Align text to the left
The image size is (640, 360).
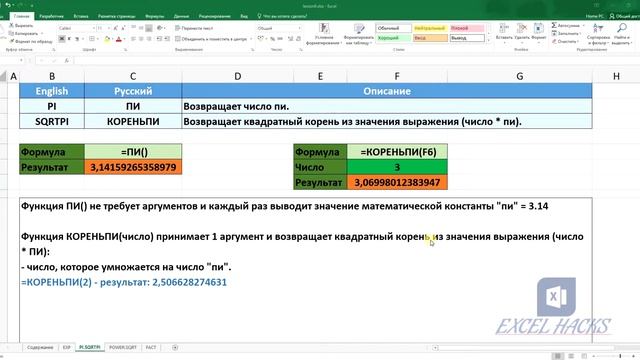[134, 39]
